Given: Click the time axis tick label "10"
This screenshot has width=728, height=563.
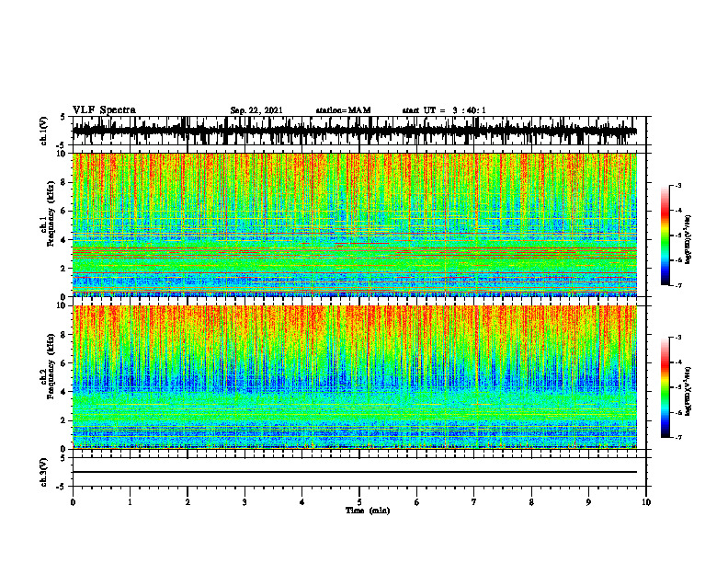Looking at the screenshot, I should coord(646,502).
